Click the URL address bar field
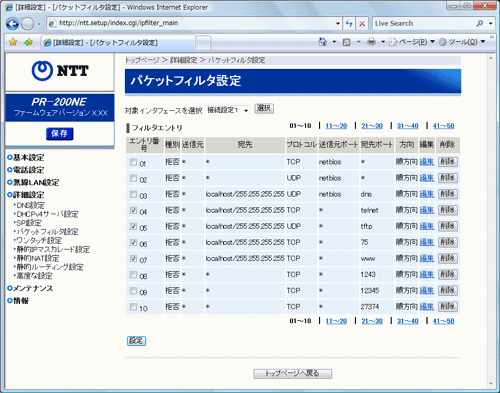500x393 pixels. point(195,23)
